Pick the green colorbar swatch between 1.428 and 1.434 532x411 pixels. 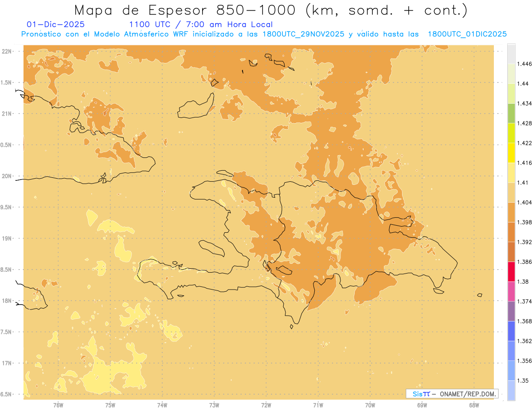(511, 114)
